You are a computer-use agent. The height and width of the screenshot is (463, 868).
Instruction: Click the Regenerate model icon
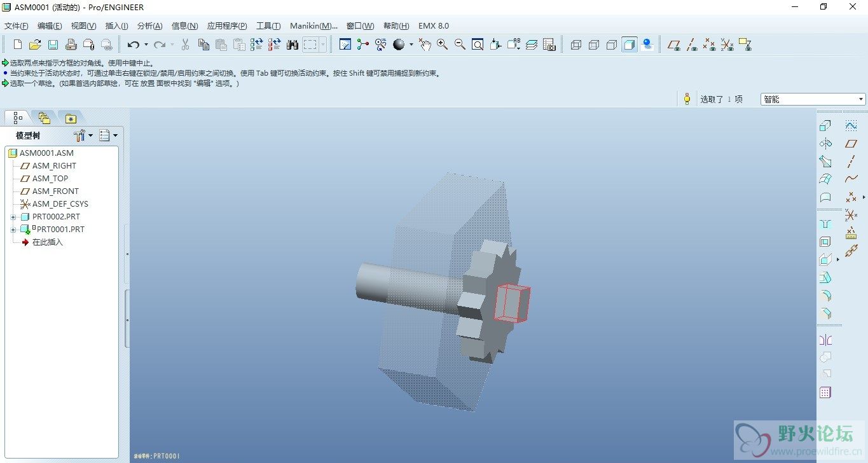(x=256, y=45)
